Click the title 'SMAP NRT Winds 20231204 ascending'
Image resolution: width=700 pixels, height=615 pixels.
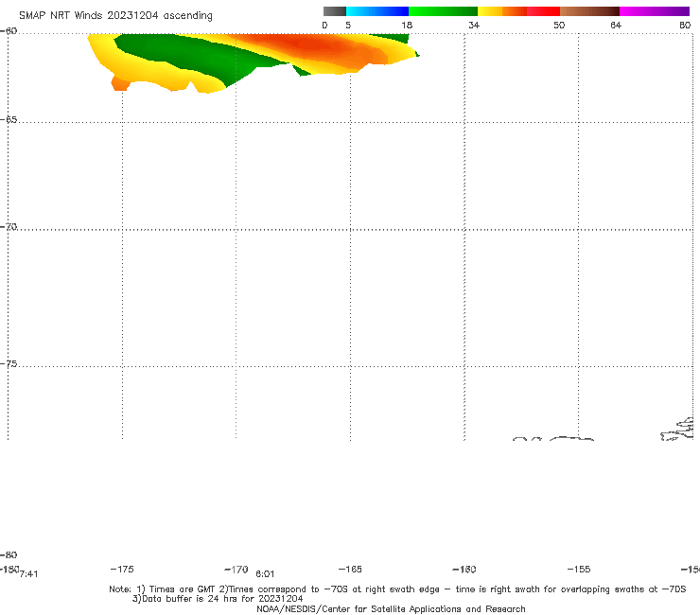point(115,15)
